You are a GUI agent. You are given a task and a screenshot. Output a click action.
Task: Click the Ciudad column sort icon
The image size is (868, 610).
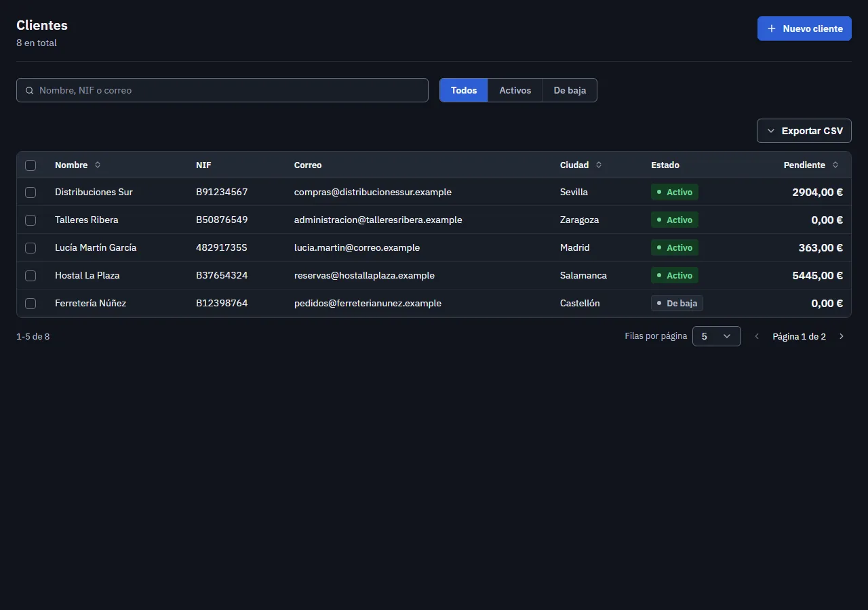point(599,165)
